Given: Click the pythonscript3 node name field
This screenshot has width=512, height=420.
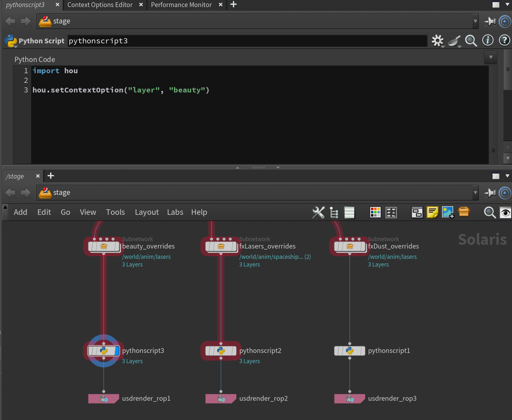Looking at the screenshot, I should pos(247,41).
